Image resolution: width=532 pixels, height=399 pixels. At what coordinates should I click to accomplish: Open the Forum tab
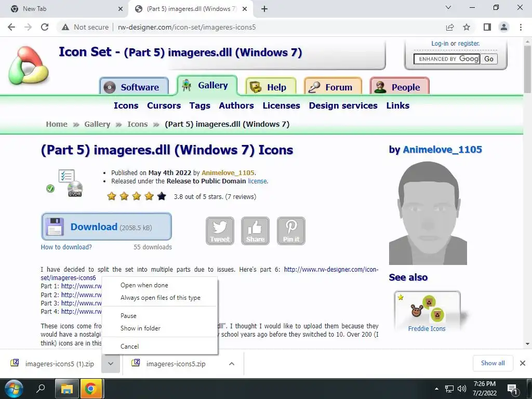(x=333, y=87)
